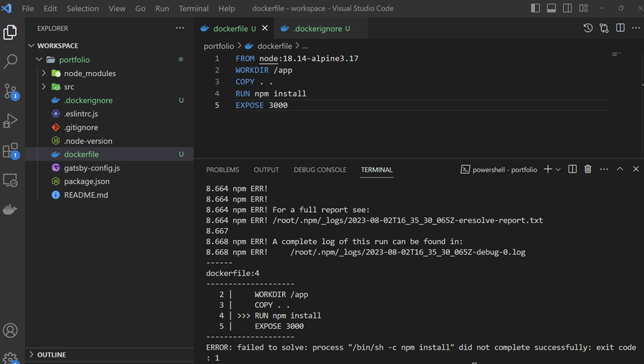Viewport: 644px width, 364px height.
Task: Toggle the bottom panel layout
Action: click(x=551, y=8)
